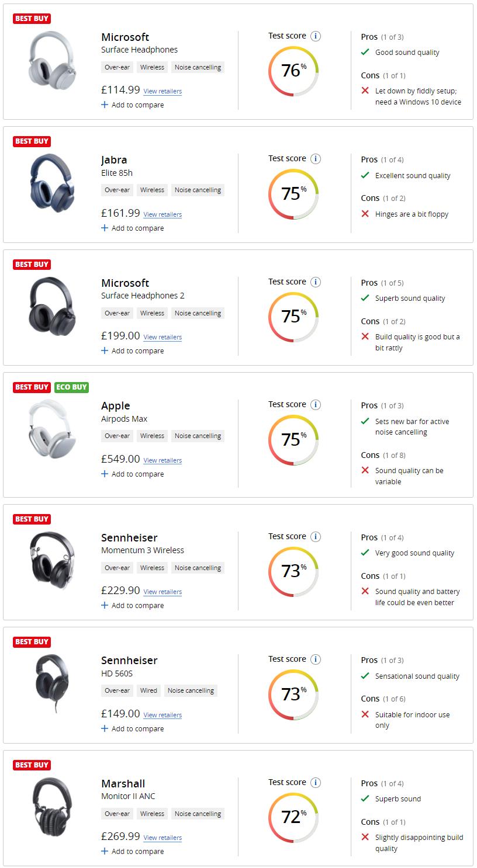
Task: Add Microsoft Surface Headphones to compare
Action: [x=133, y=105]
